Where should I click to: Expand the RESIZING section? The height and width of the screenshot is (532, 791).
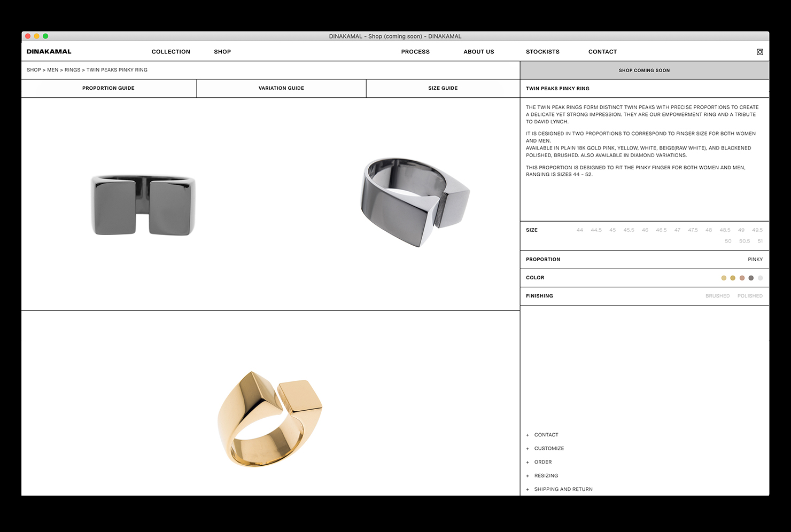[542, 476]
